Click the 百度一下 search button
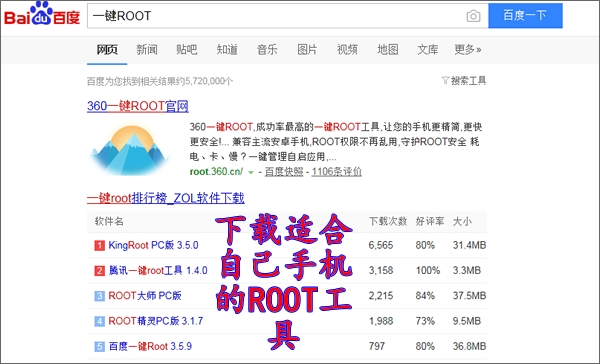This screenshot has height=364, width=600. [525, 16]
